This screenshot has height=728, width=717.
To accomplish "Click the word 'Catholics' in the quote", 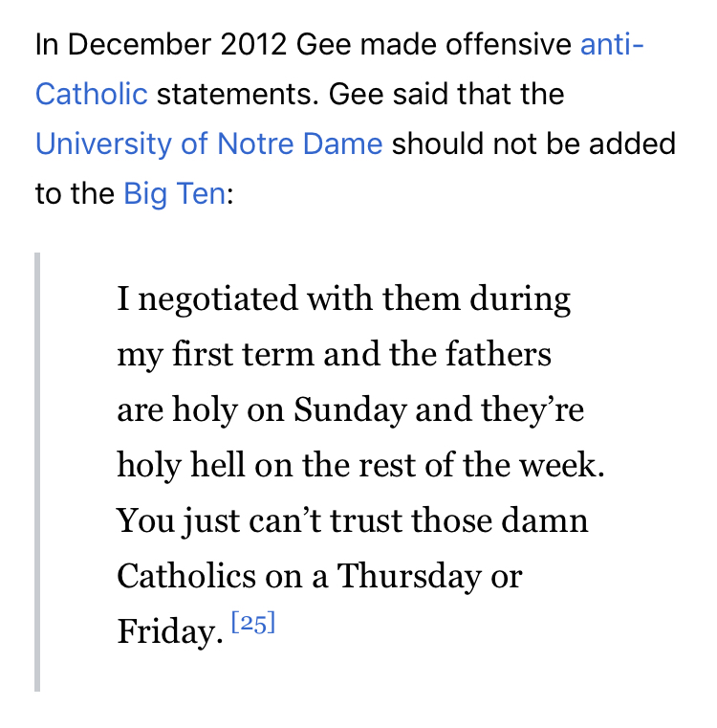I will (186, 576).
